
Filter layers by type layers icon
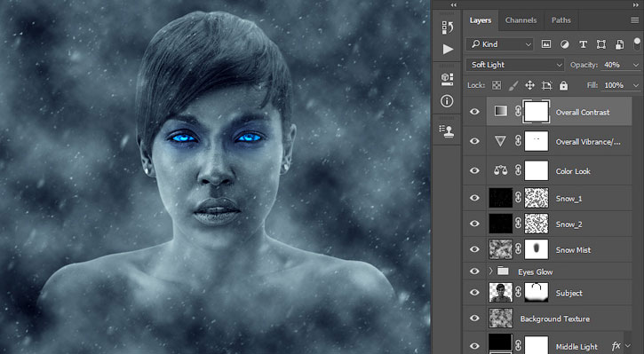coord(583,44)
